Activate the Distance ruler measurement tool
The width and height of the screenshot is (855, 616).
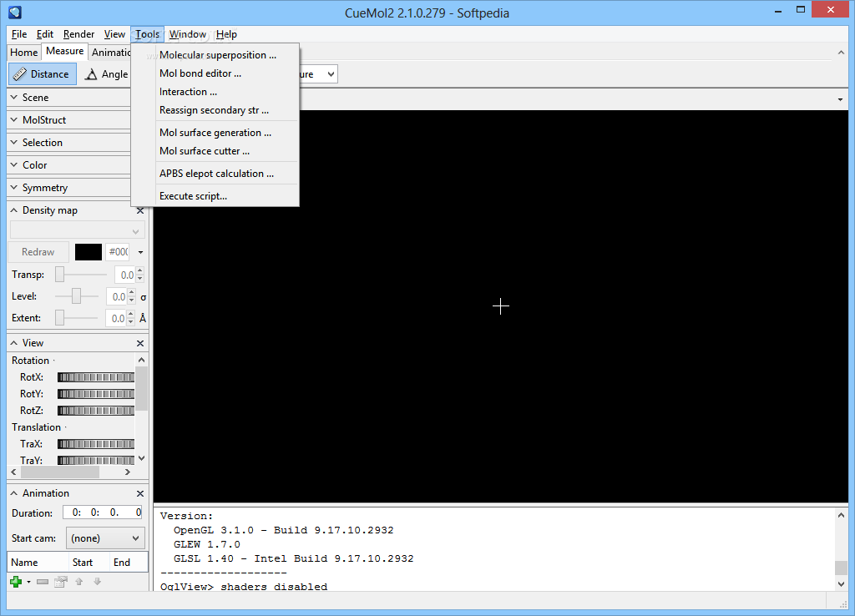tap(42, 74)
